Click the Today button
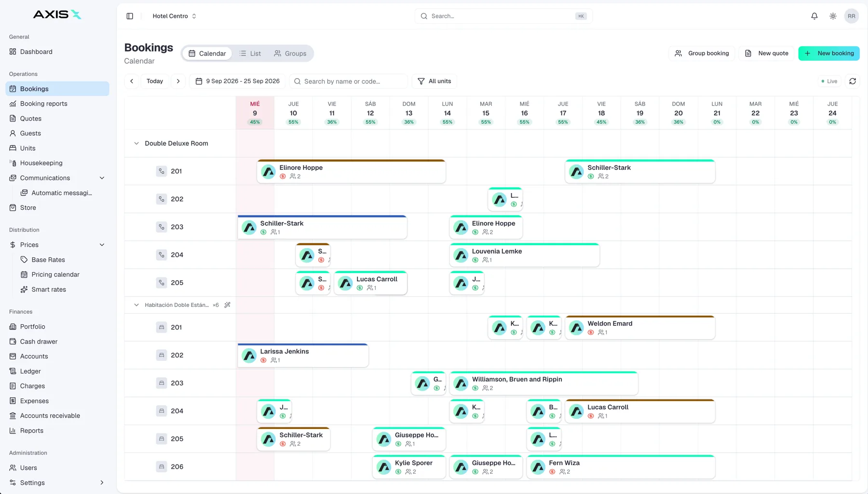This screenshot has width=868, height=494. (155, 81)
